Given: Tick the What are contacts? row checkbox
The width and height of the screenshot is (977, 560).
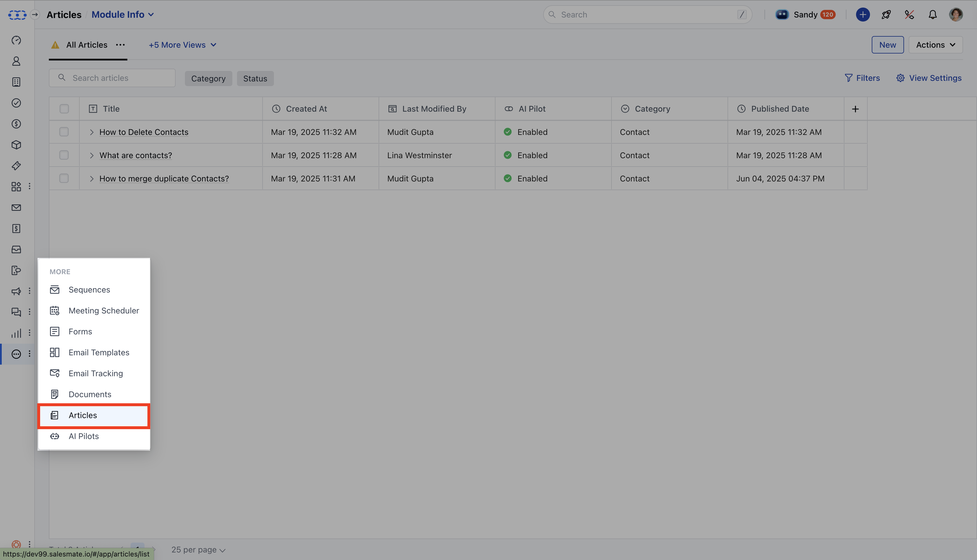Looking at the screenshot, I should click(64, 155).
